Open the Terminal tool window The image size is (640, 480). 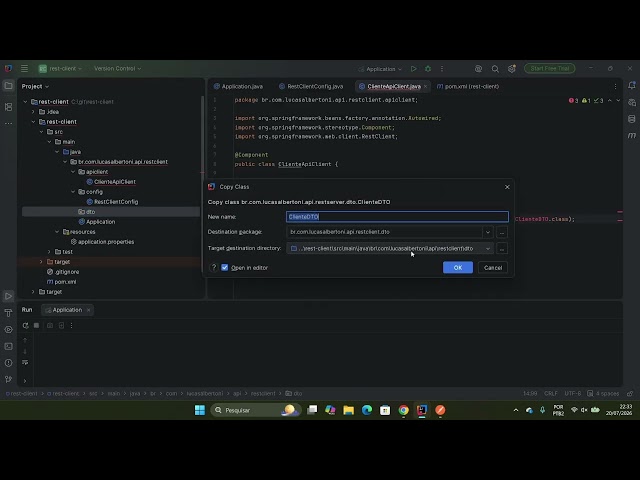point(8,346)
